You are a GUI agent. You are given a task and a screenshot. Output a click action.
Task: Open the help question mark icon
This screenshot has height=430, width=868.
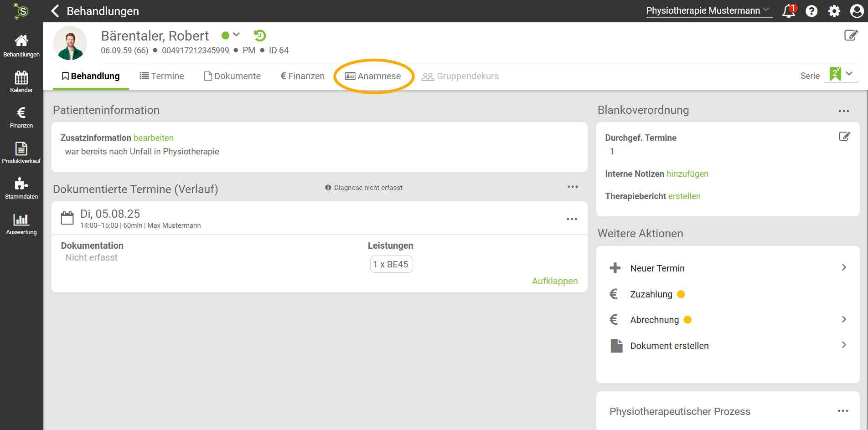(x=811, y=11)
